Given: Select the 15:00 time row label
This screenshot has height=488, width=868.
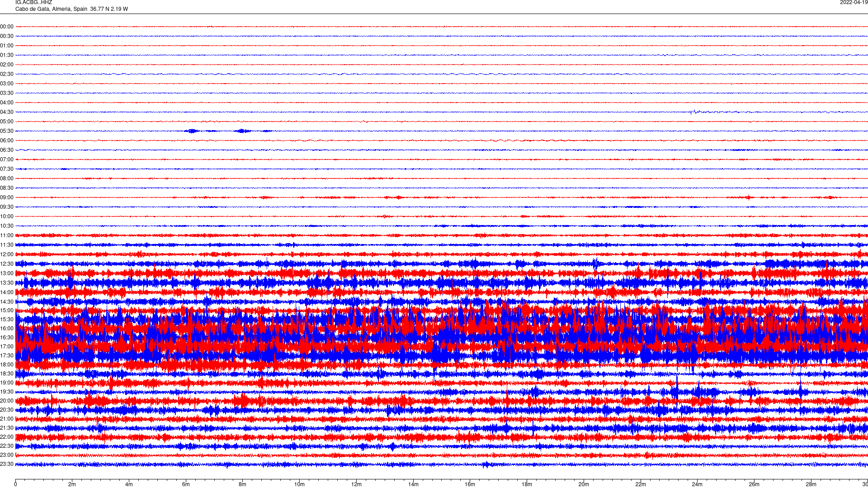Looking at the screenshot, I should 7,310.
